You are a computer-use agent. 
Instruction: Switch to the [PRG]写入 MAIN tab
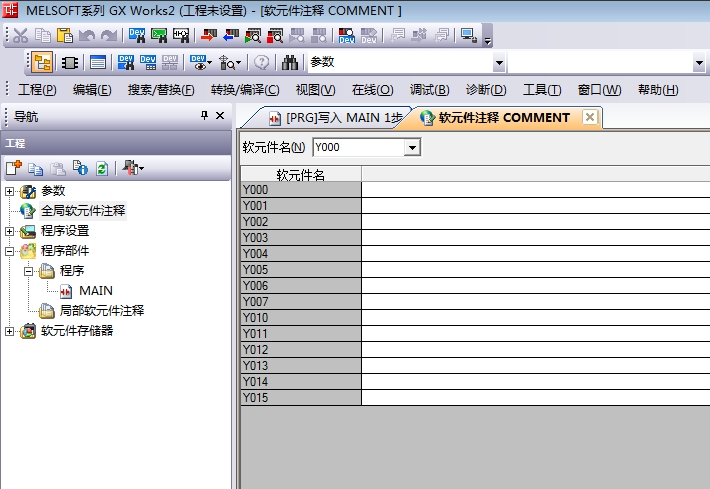point(335,117)
